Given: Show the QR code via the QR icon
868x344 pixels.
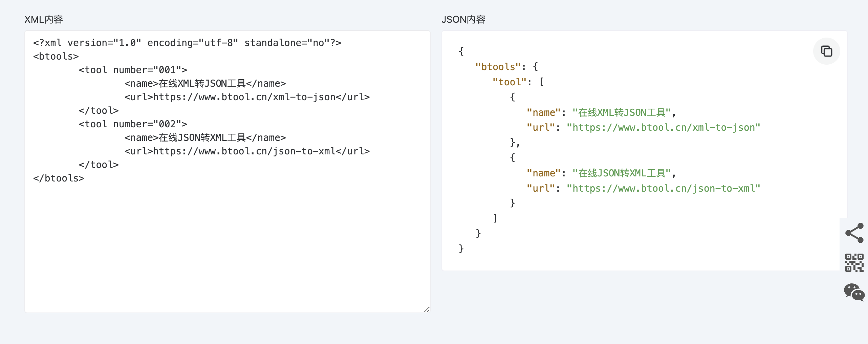Looking at the screenshot, I should [854, 262].
